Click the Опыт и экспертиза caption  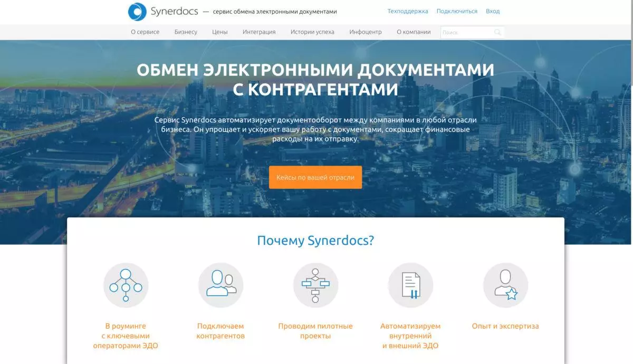[505, 326]
